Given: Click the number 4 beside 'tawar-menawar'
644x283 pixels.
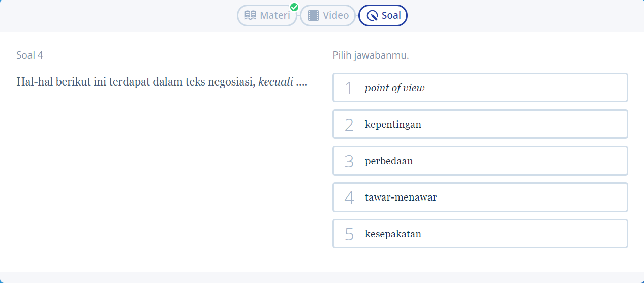Looking at the screenshot, I should click(349, 198).
